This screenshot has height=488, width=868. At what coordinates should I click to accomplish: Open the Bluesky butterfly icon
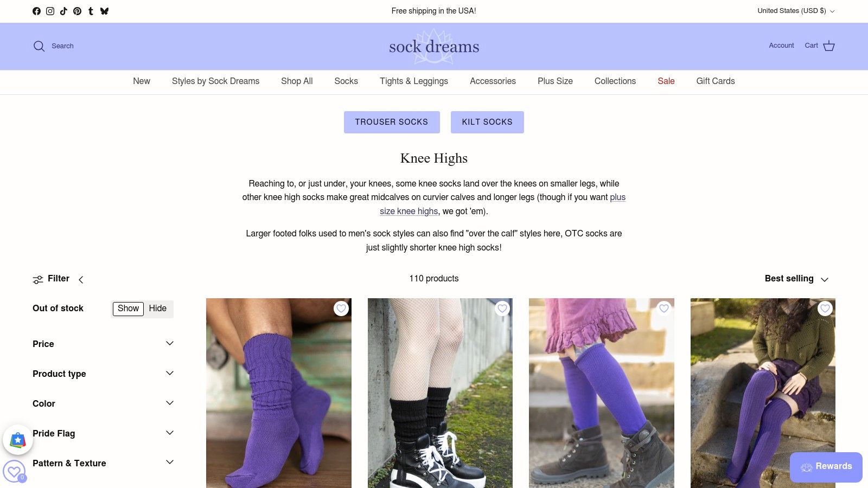click(x=104, y=11)
